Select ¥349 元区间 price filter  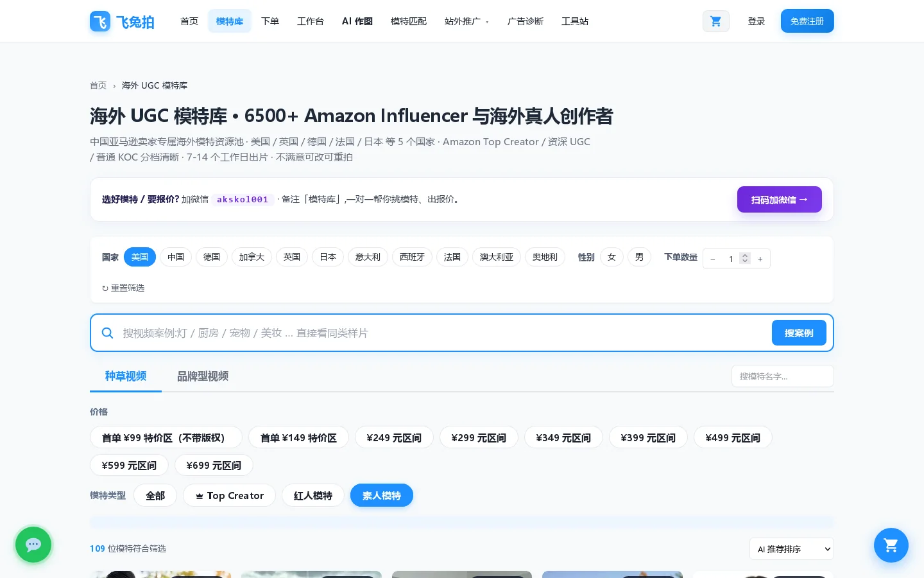click(563, 437)
